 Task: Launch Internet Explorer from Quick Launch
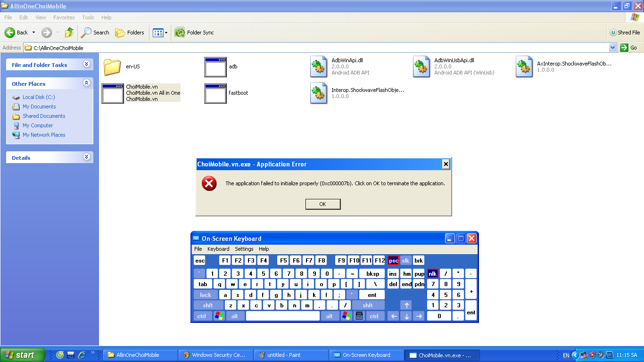pyautogui.click(x=82, y=355)
